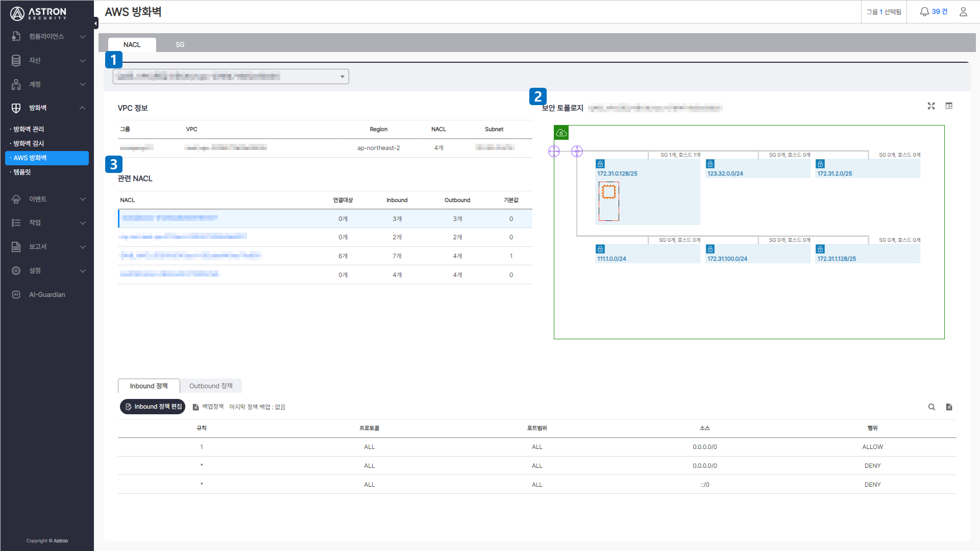The width and height of the screenshot is (980, 551).
Task: Open 방화벽 감시 sidebar item
Action: [x=29, y=143]
